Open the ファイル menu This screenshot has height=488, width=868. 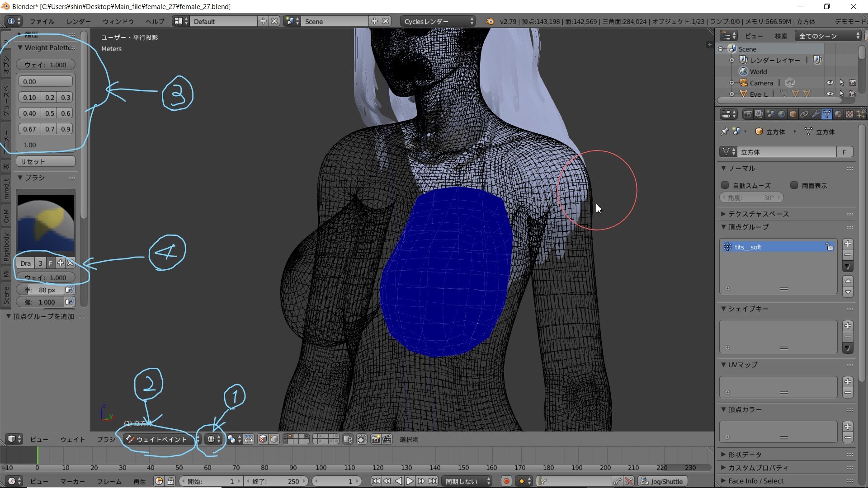pos(42,21)
